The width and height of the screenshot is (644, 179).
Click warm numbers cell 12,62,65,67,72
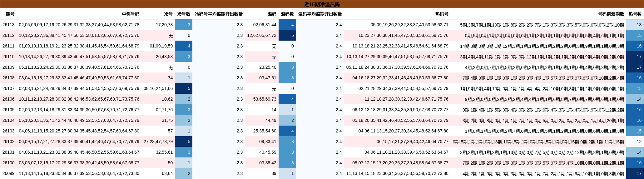point(262,35)
